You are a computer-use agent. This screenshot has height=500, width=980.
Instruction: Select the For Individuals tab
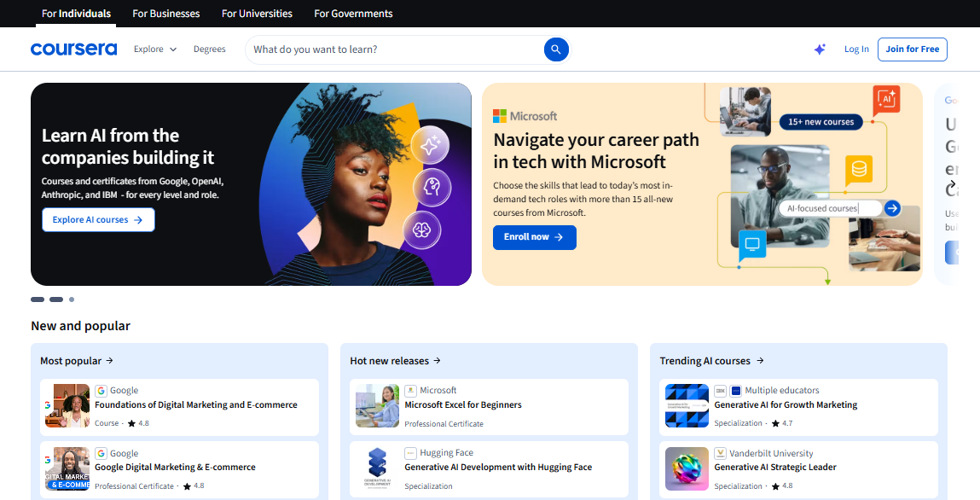pyautogui.click(x=76, y=13)
